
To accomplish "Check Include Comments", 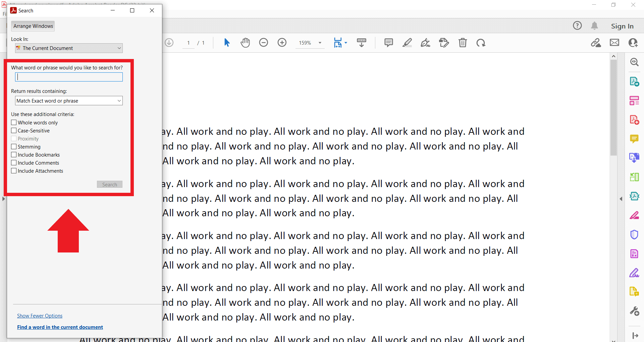I will tap(14, 163).
